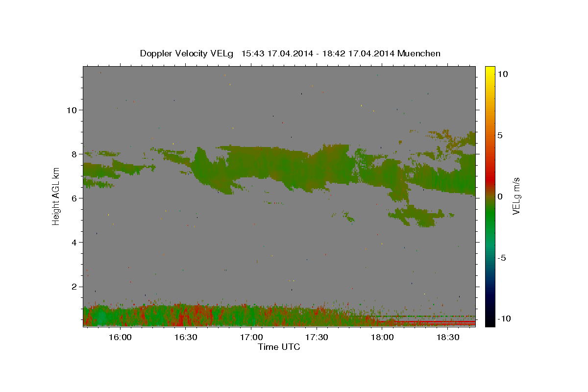Click the 'Muenchen' location text in the title
588x392 pixels.
tap(419, 53)
